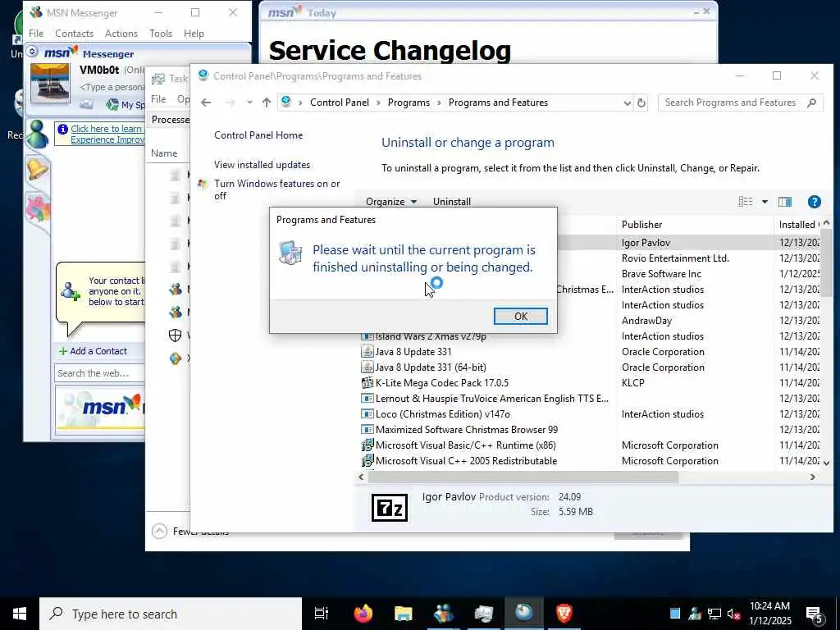840x630 pixels.
Task: Open File Explorer from the taskbar
Action: point(403,614)
